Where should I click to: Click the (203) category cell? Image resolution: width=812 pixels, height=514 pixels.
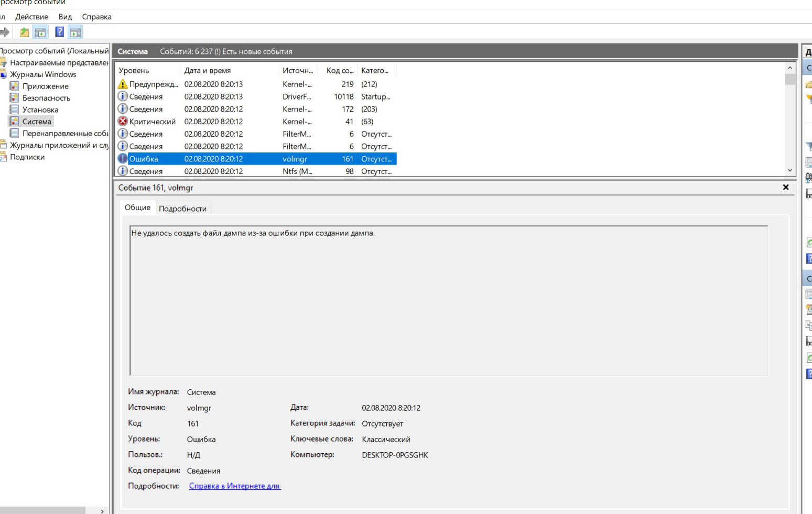click(369, 109)
